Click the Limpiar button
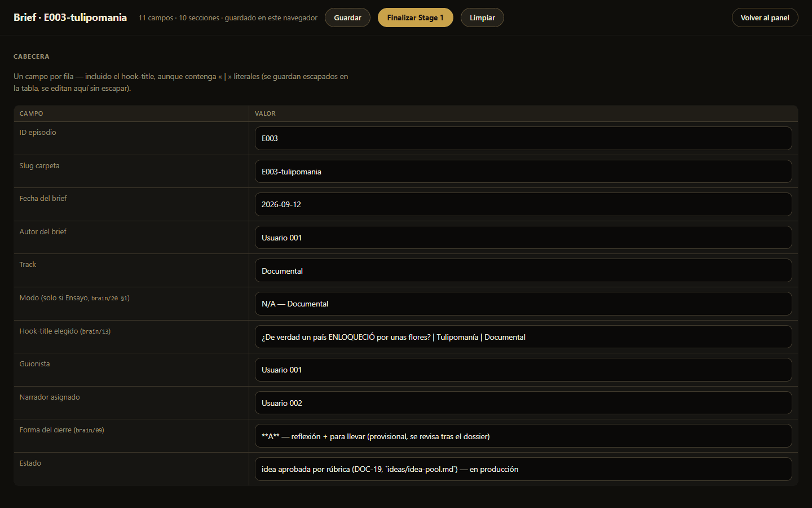 click(x=482, y=17)
